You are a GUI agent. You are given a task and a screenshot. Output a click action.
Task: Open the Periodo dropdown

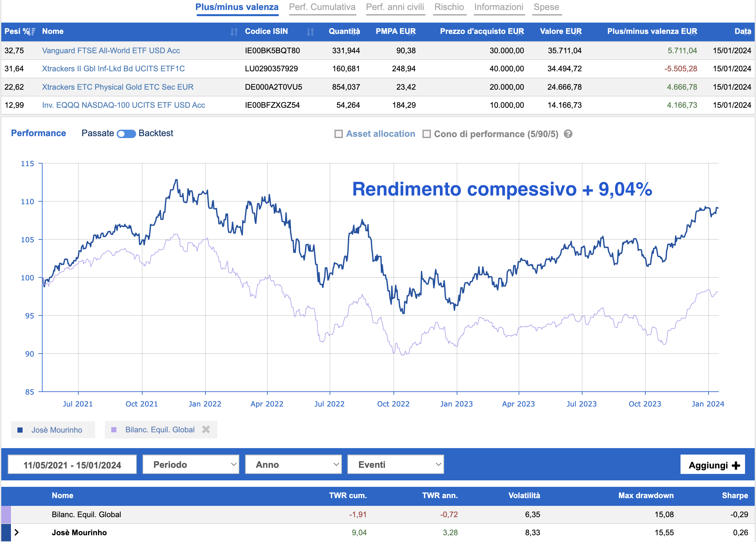(191, 465)
